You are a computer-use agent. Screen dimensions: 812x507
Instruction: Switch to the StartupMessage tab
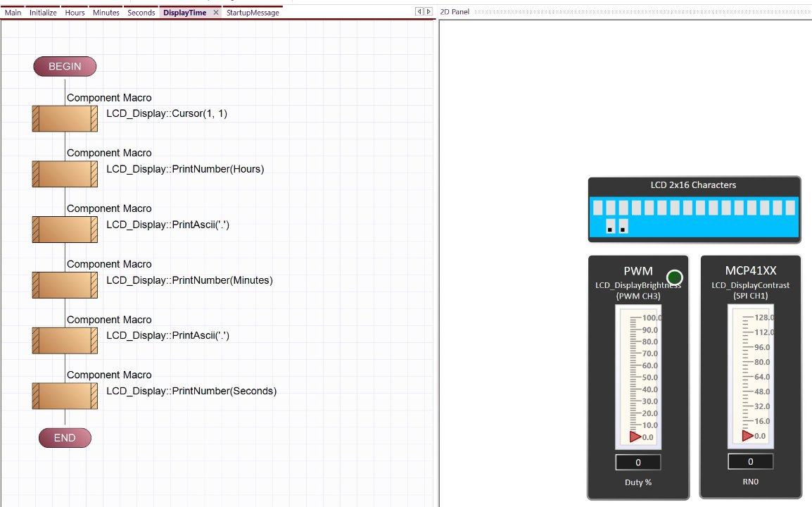253,12
